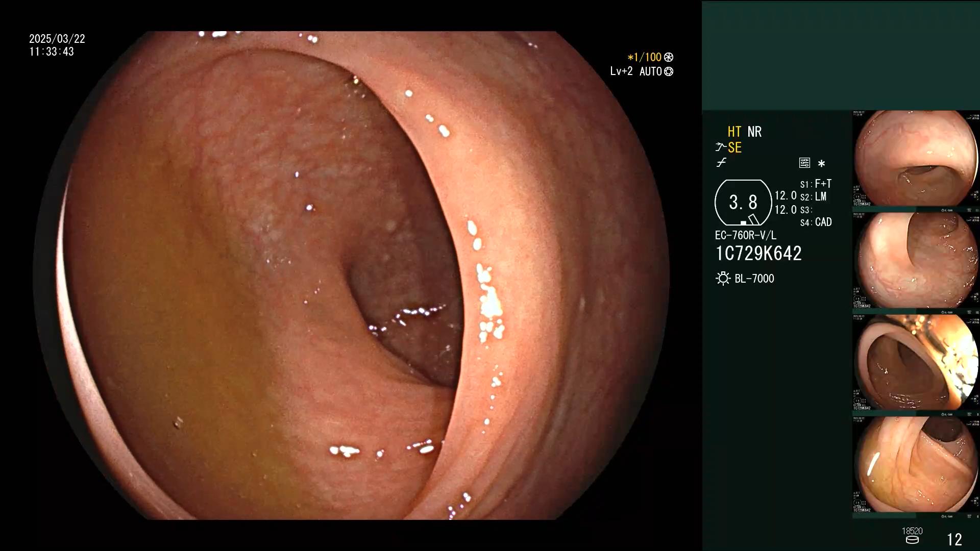Click the serial number 1C729K642
Screen dimensions: 980x551
point(758,254)
